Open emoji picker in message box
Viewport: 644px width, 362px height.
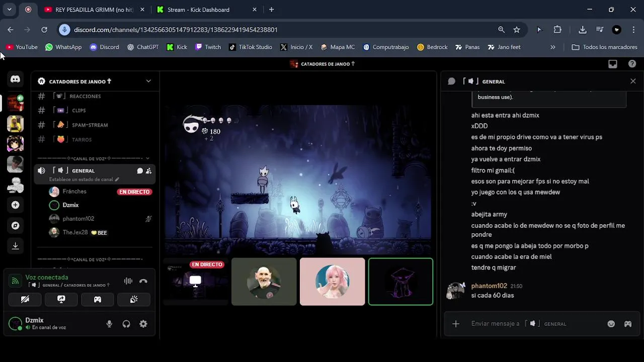pos(611,324)
